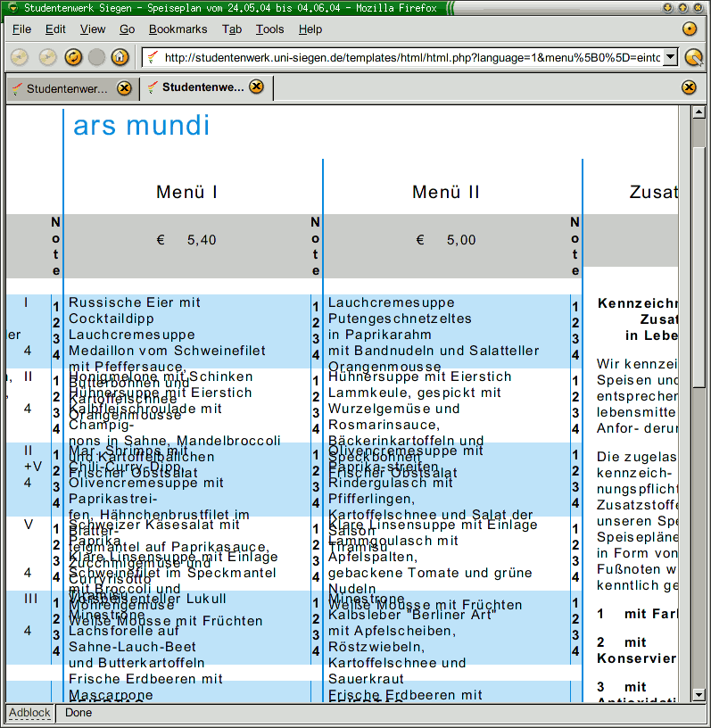711x728 pixels.
Task: Click the Back navigation arrow
Action: tap(20, 58)
